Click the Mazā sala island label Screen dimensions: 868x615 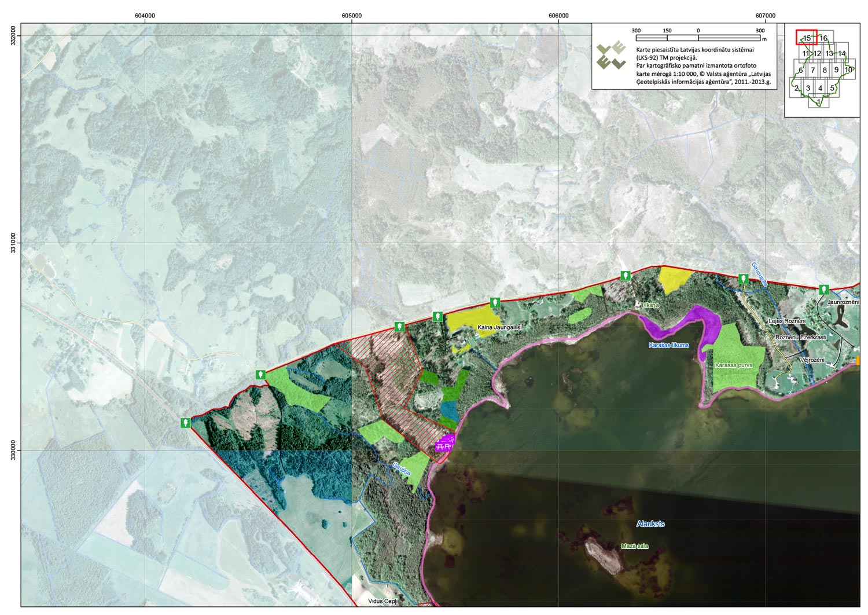click(635, 546)
